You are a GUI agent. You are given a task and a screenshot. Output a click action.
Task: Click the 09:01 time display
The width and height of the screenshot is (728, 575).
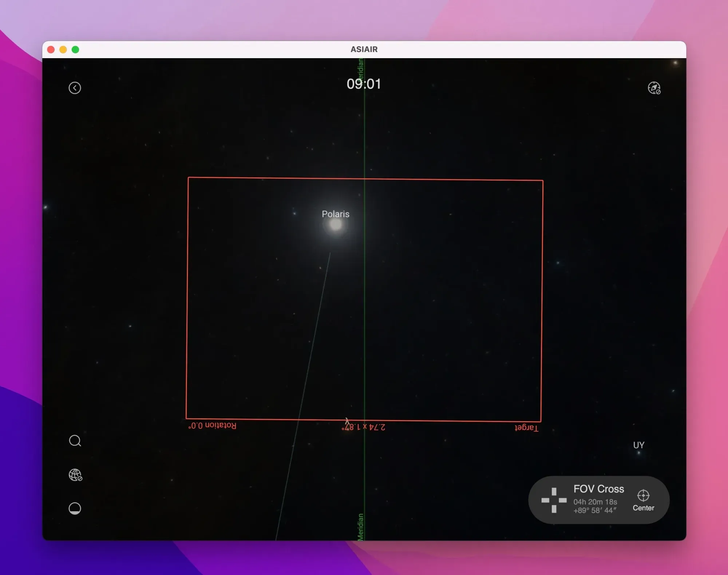coord(364,84)
